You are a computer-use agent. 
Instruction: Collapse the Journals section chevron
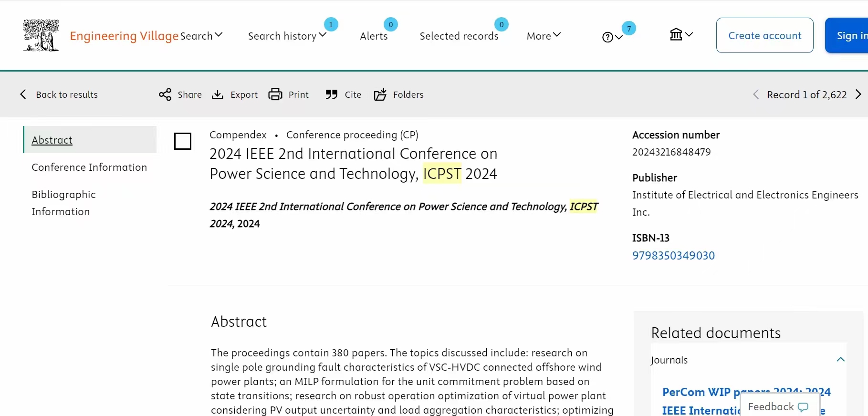(841, 360)
